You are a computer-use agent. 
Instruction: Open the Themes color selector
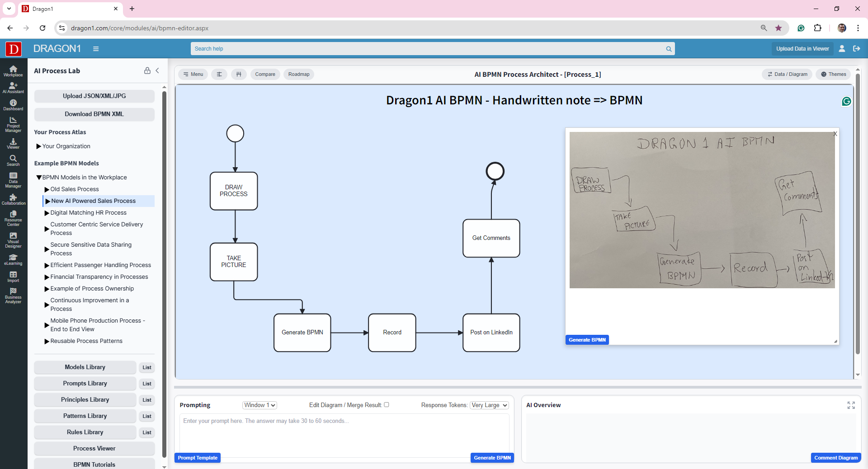(x=833, y=74)
